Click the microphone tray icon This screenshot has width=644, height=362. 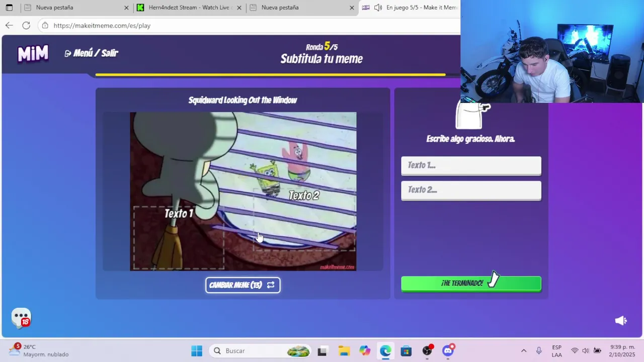(539, 351)
